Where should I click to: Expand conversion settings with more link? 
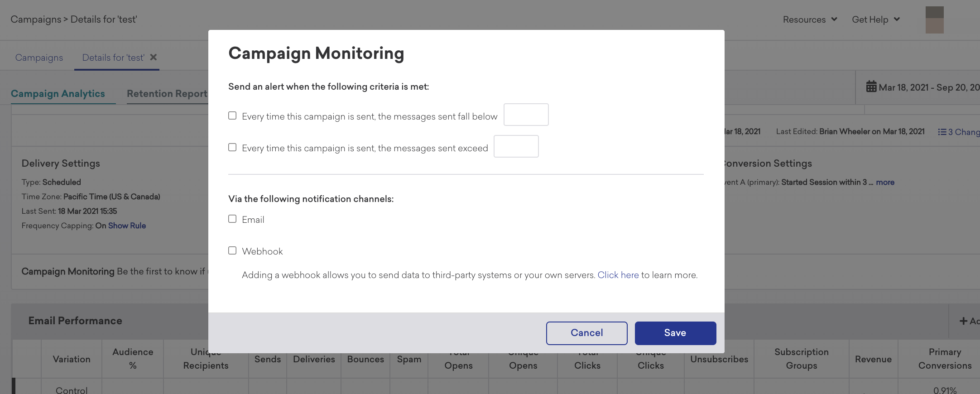coord(885,182)
